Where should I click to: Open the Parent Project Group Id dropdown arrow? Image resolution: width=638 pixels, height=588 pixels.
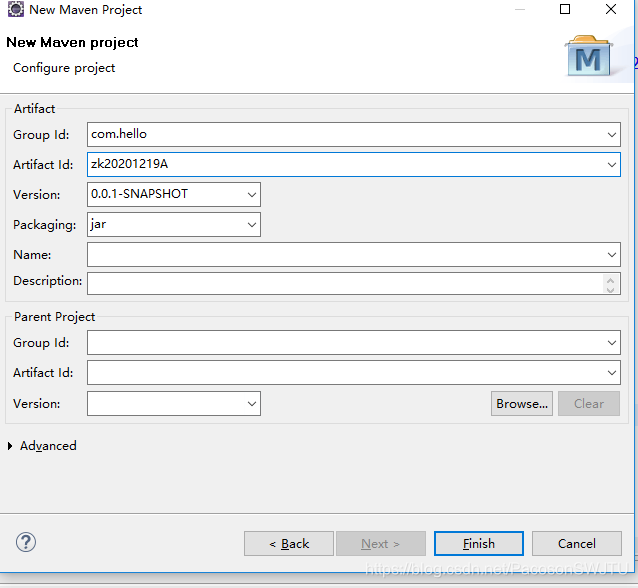click(612, 343)
